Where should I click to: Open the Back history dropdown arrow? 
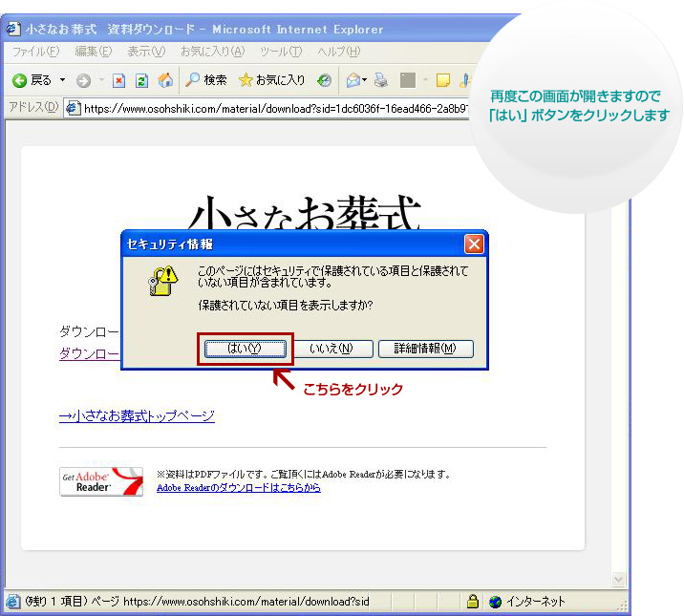(62, 80)
